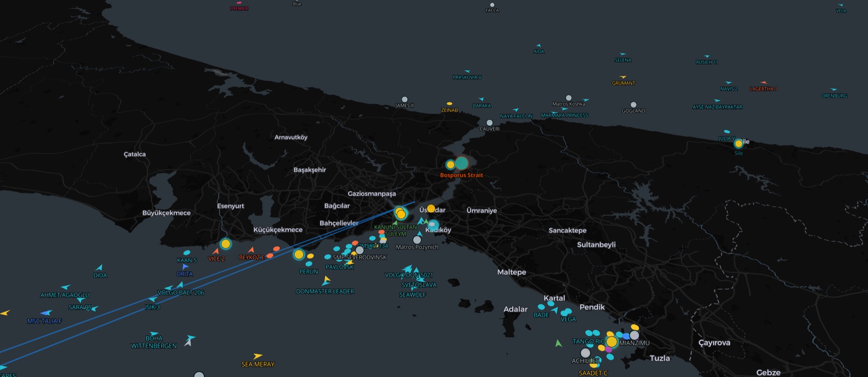Image resolution: width=868 pixels, height=377 pixels.
Task: Select the ISIK 3 label
Action: [152, 307]
